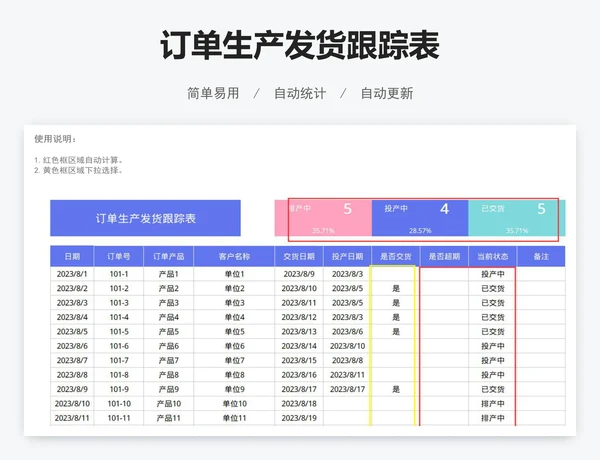Click the 投产日期 column header

[x=347, y=256]
